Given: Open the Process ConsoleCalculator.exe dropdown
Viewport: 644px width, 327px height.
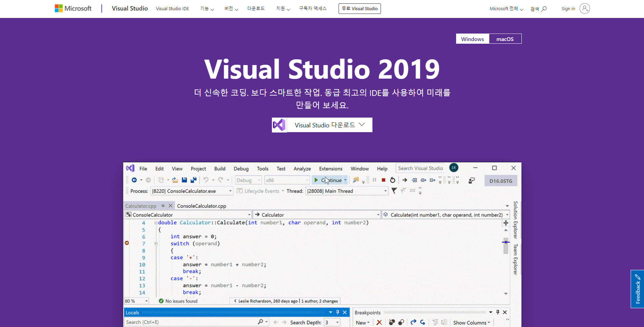Looking at the screenshot, I should (192, 191).
